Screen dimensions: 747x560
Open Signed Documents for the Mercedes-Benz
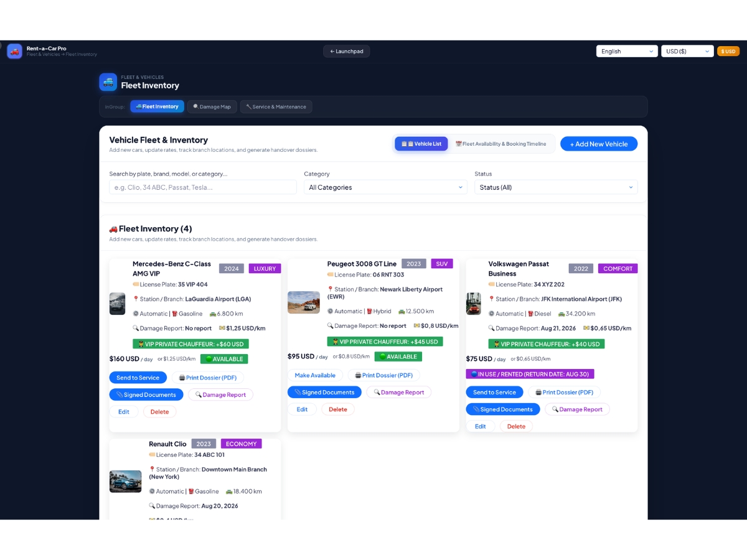[146, 394]
